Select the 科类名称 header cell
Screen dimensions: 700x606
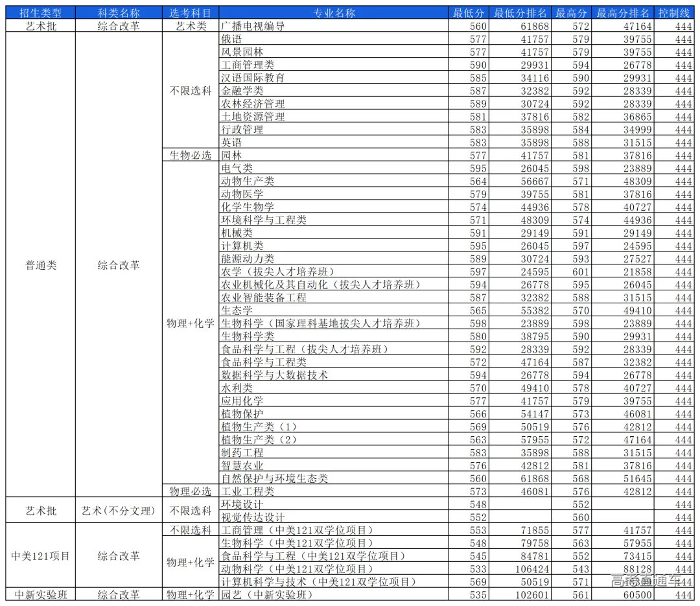[x=119, y=13]
